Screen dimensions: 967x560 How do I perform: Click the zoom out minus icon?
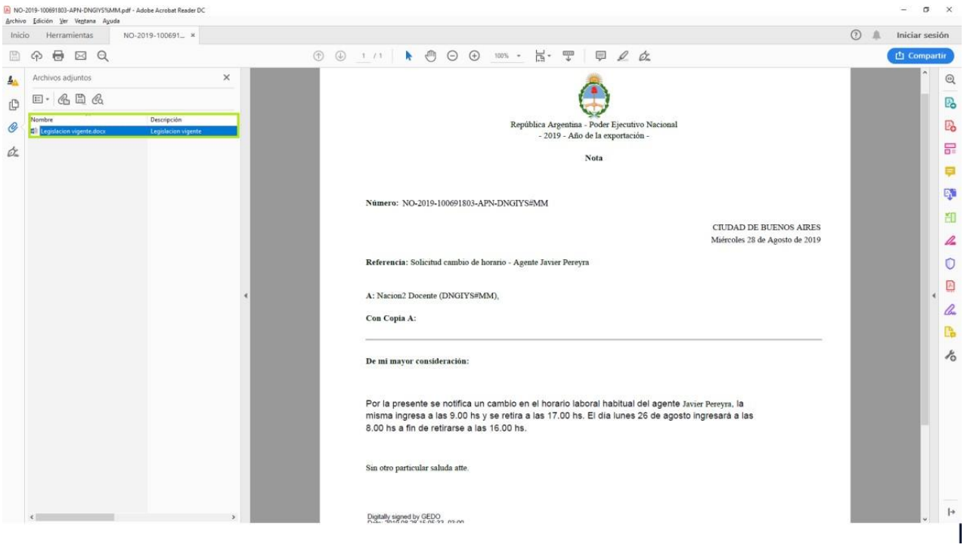[x=452, y=56]
